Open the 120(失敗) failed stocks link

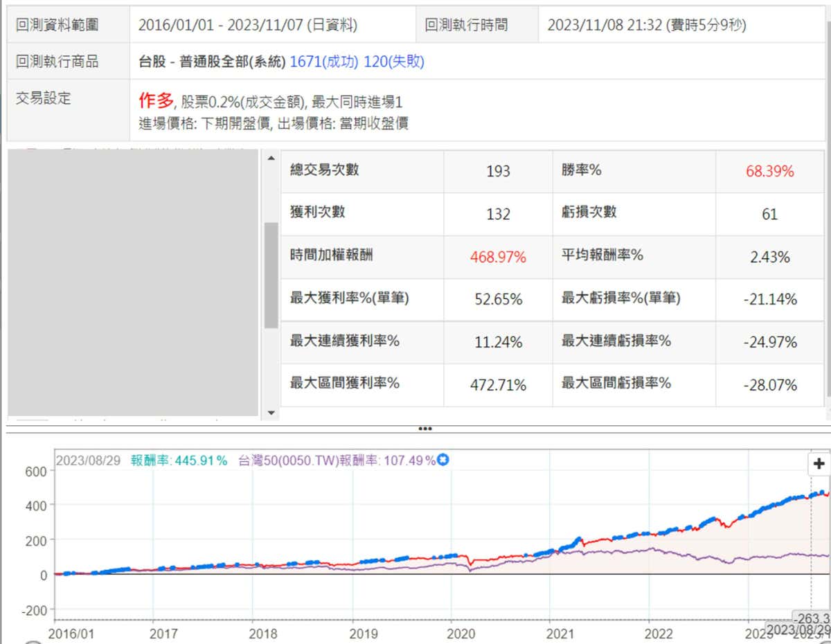(393, 62)
